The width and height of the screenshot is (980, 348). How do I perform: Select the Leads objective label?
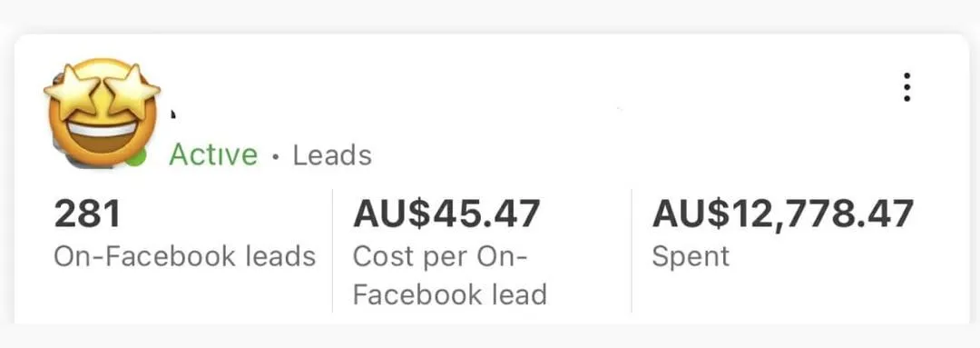click(332, 155)
